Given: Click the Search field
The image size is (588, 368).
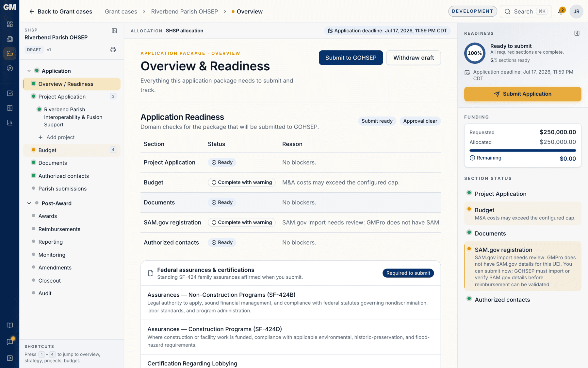Looking at the screenshot, I should coord(526,11).
